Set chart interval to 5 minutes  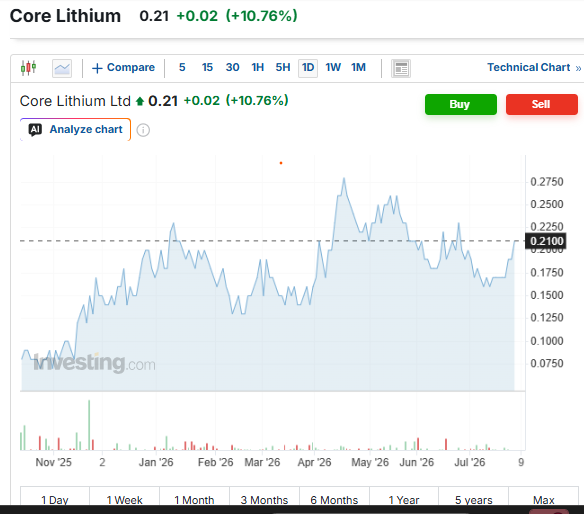point(182,67)
